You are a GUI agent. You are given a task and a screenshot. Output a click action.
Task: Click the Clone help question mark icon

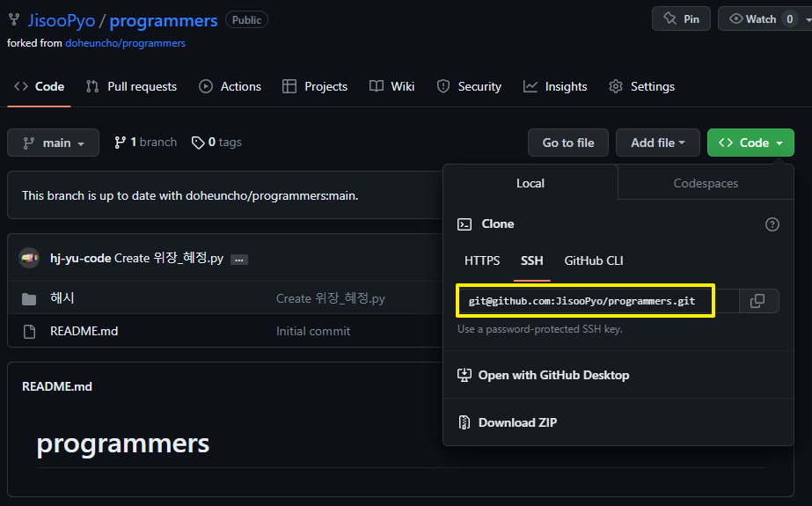point(772,224)
